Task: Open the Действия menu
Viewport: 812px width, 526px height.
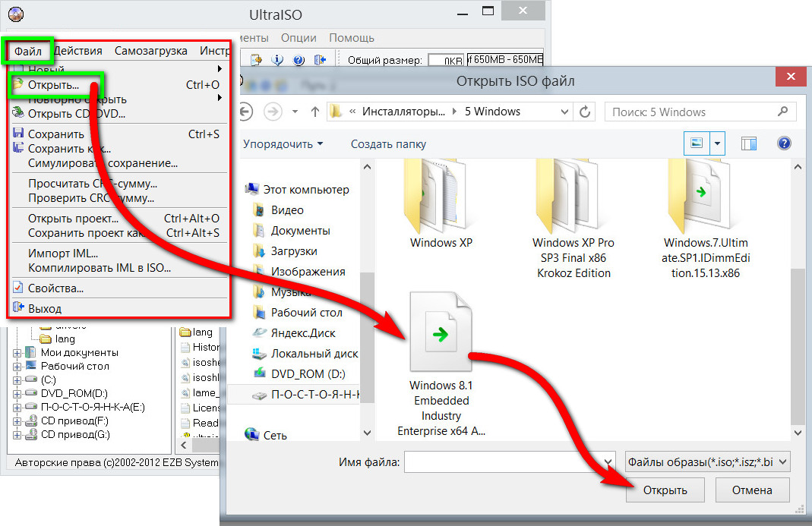Action: click(x=78, y=51)
